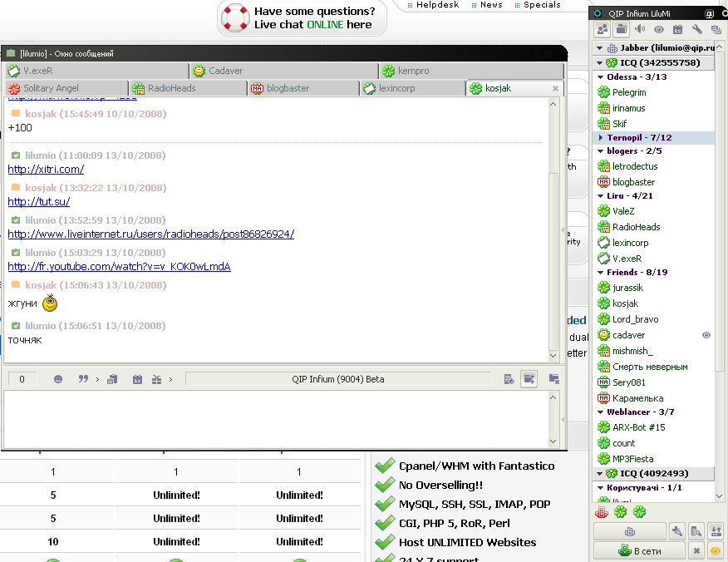Open the liveinternet.ru radioheads post link
The width and height of the screenshot is (728, 562).
click(x=151, y=234)
